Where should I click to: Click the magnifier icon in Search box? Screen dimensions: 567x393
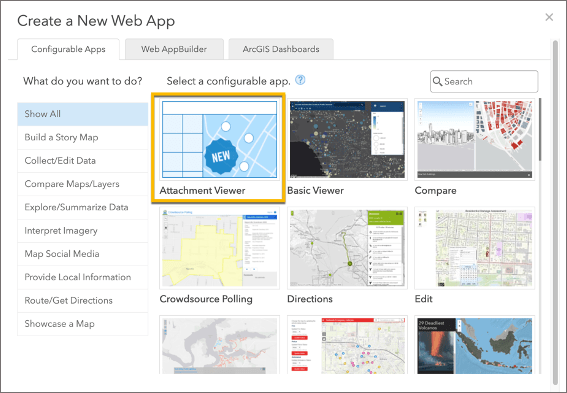coord(437,81)
